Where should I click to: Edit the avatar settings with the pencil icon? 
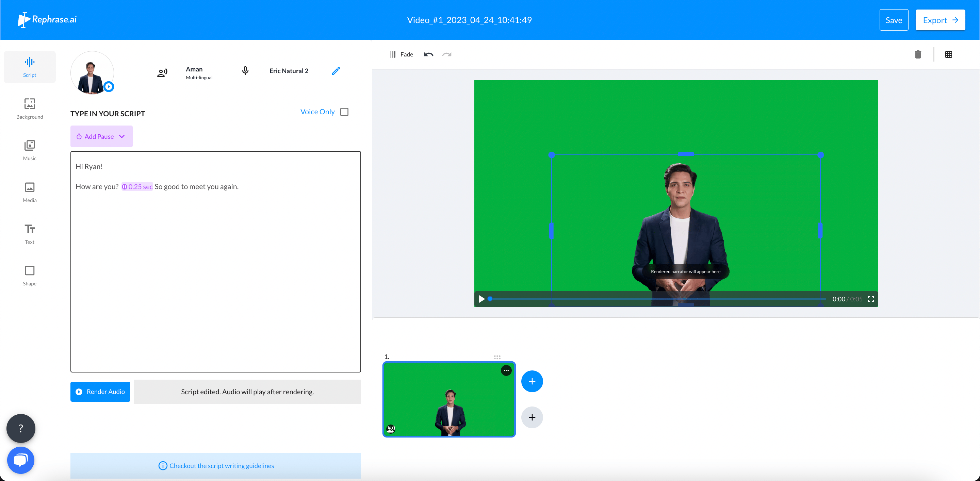click(x=336, y=71)
